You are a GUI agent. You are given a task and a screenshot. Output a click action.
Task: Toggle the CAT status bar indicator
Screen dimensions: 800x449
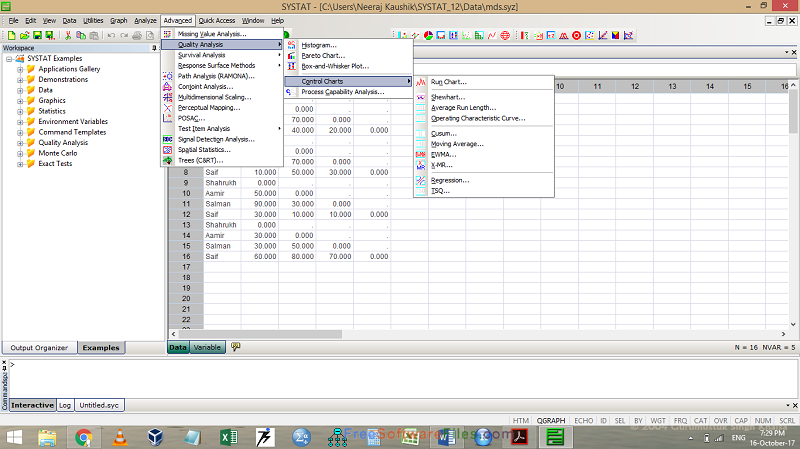[x=701, y=420]
